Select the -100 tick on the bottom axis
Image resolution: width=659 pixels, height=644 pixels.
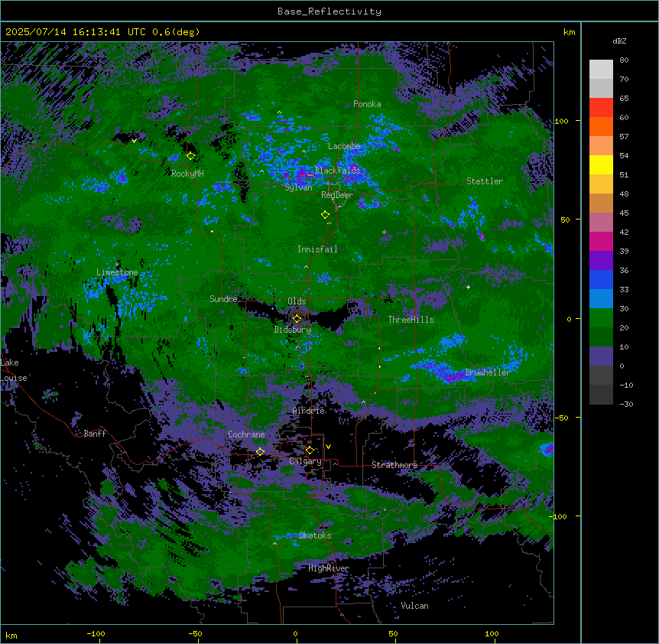[96, 633]
